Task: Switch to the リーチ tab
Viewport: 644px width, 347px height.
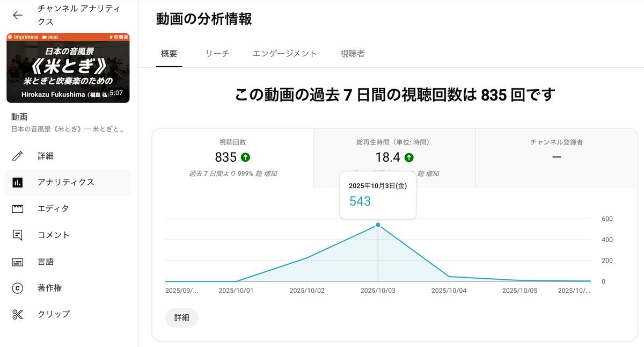Action: click(x=217, y=54)
